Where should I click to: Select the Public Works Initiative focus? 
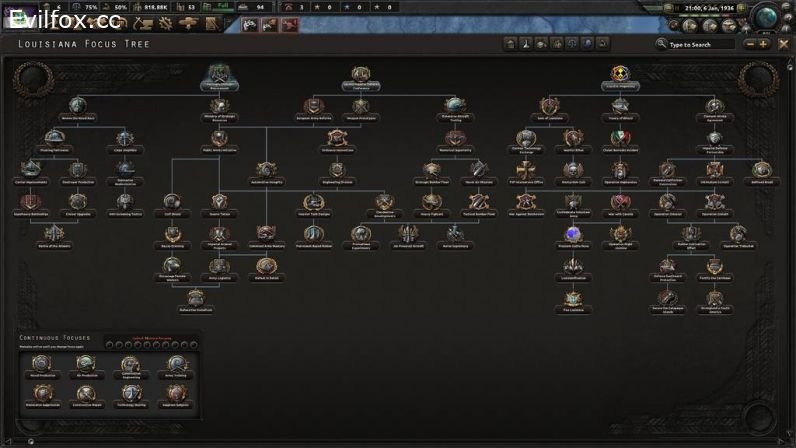click(x=221, y=137)
